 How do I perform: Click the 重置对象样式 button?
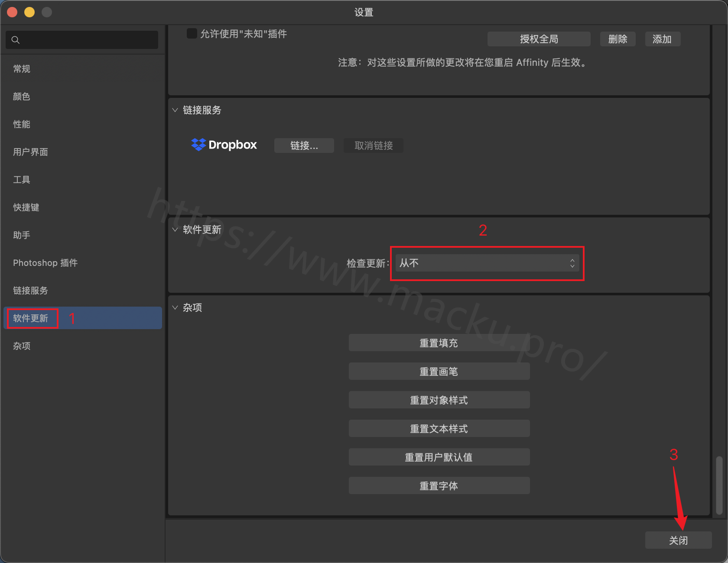[439, 400]
